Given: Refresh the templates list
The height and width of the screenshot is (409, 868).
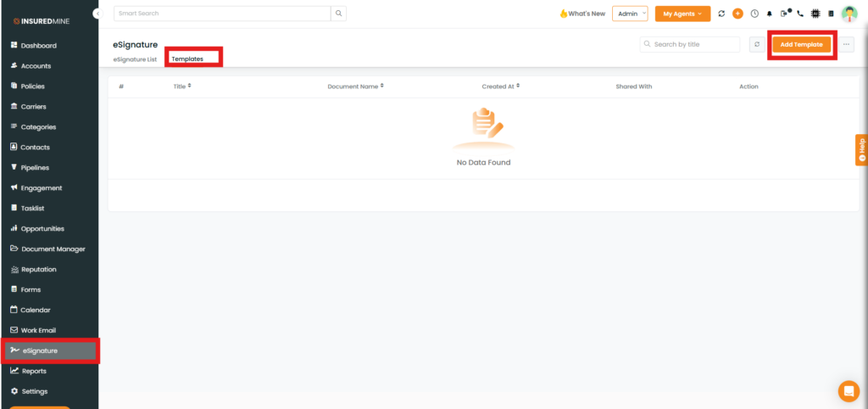Looking at the screenshot, I should [757, 44].
